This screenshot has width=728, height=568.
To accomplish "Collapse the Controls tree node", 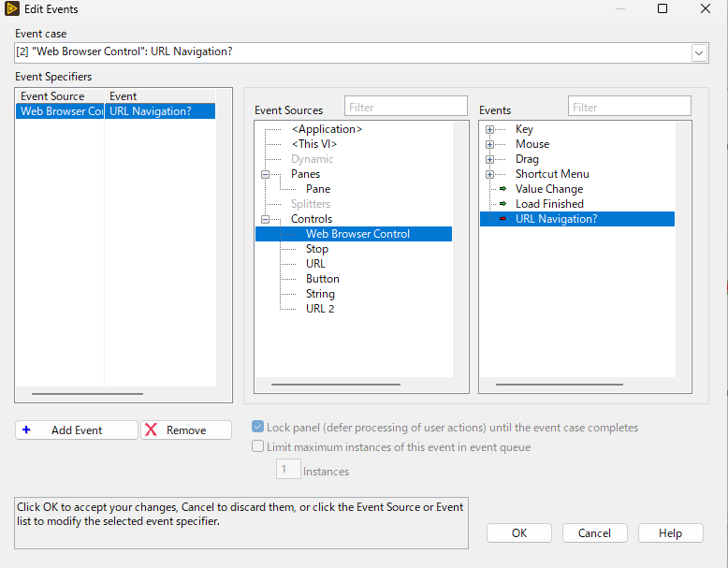I will click(x=265, y=219).
